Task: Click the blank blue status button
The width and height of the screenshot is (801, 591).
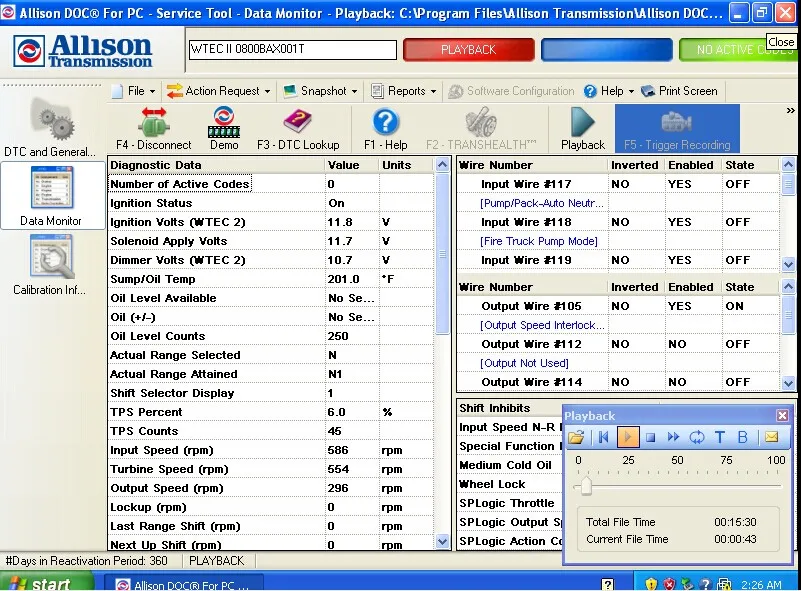Action: click(606, 50)
